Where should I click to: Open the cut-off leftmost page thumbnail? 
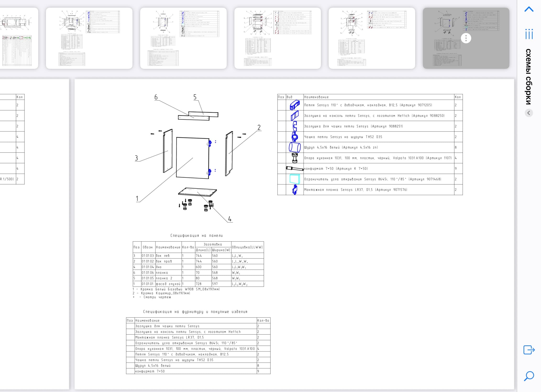click(19, 38)
